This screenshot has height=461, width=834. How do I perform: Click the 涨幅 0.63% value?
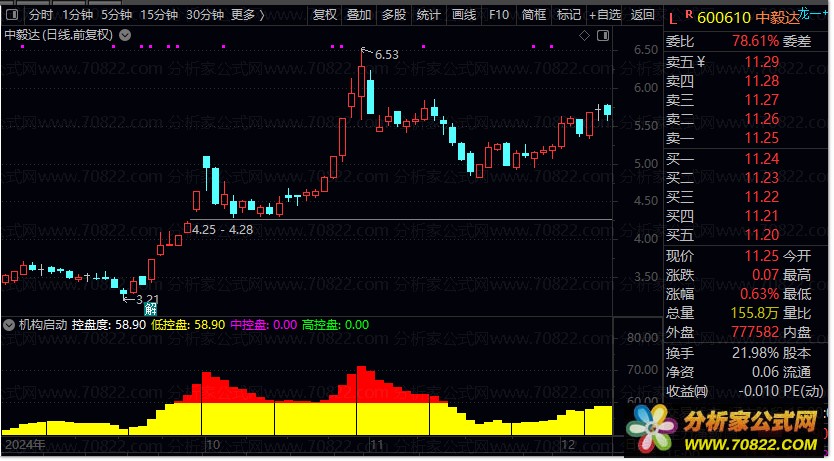760,294
